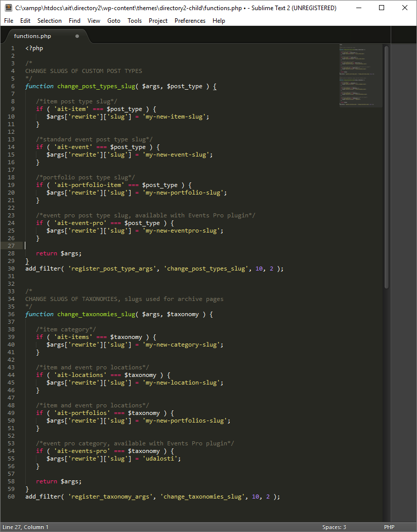
Task: Click 'return' keyword on line 58
Action: coord(47,481)
